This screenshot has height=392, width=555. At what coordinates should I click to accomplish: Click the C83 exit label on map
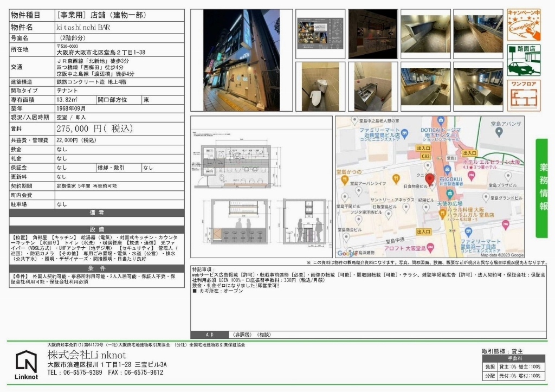coord(425,156)
